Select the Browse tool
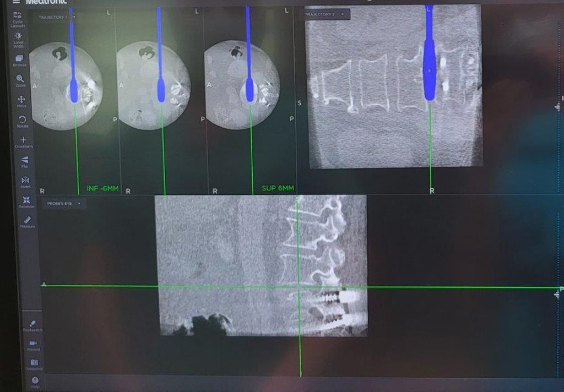 [x=19, y=59]
